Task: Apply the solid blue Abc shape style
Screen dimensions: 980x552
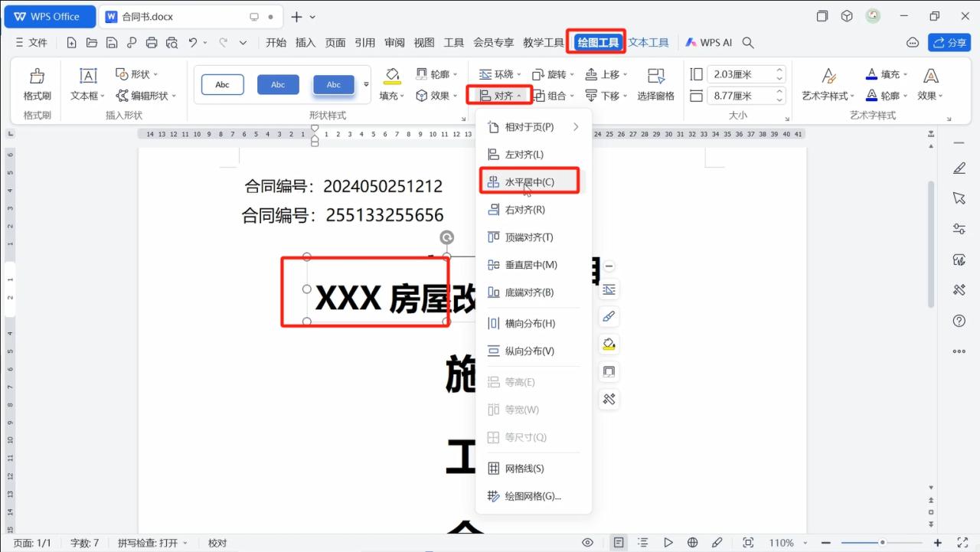Action: pos(278,85)
